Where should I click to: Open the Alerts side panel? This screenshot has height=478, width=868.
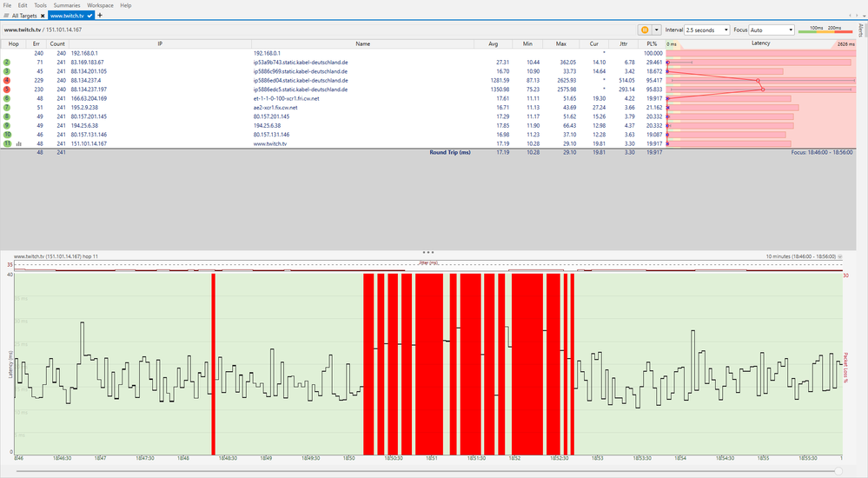click(x=861, y=30)
